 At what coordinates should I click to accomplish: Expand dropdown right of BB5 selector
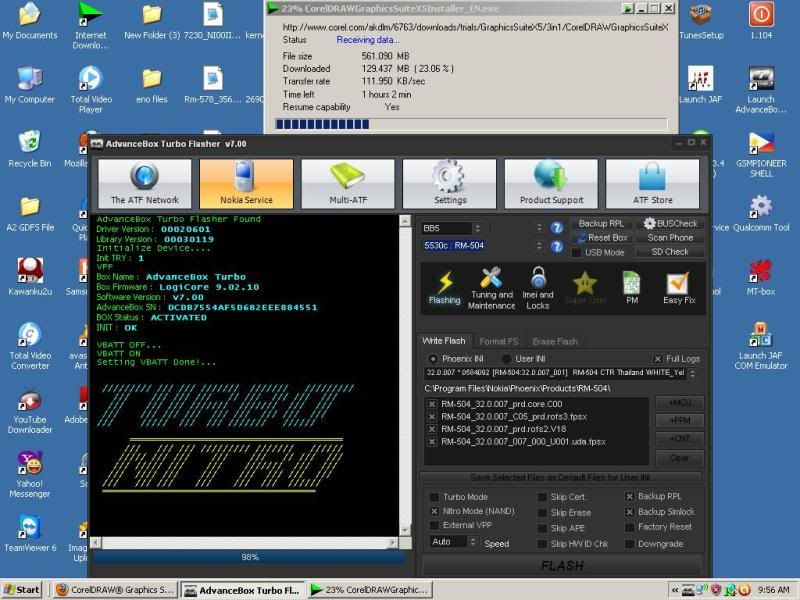(x=539, y=228)
